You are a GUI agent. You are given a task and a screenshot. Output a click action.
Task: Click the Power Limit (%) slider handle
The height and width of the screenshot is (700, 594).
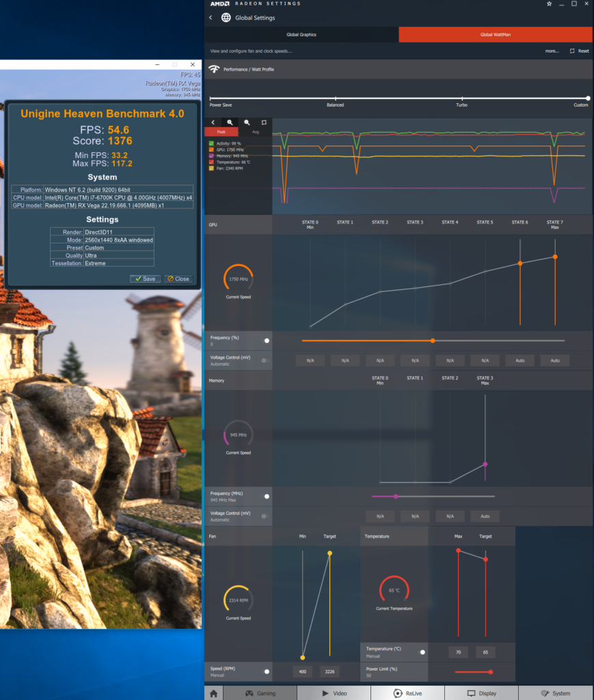click(x=490, y=672)
